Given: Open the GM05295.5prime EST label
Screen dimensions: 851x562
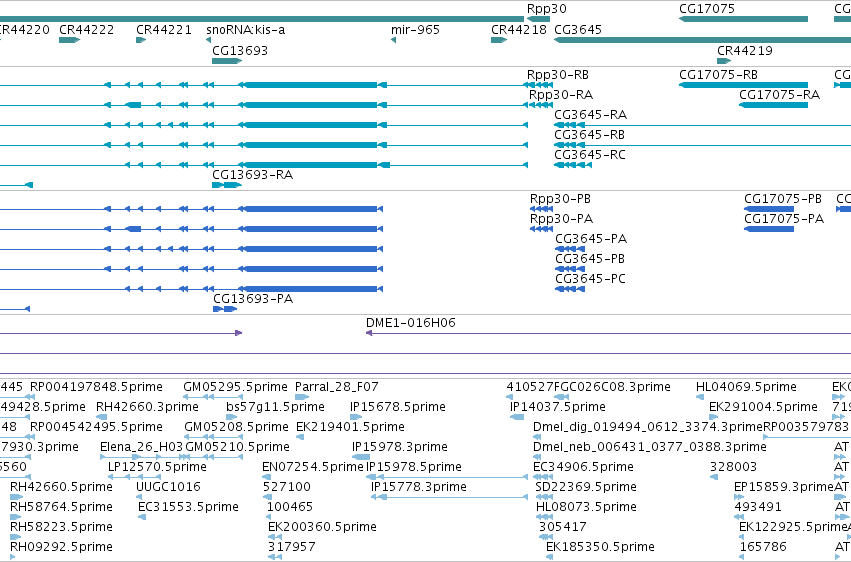Looking at the screenshot, I should 236,387.
